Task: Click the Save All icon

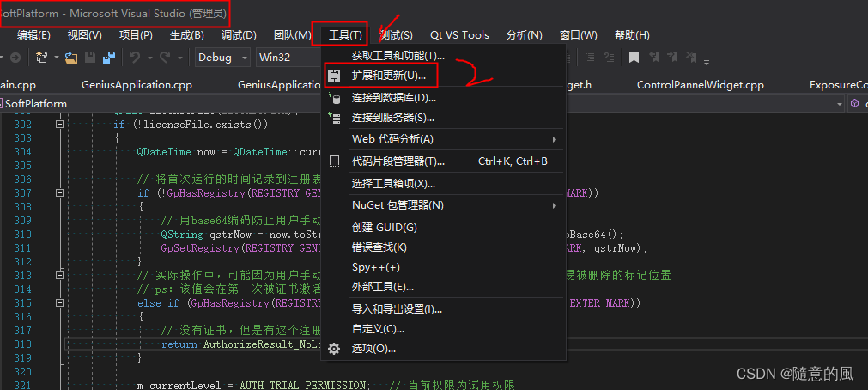Action: coord(108,57)
